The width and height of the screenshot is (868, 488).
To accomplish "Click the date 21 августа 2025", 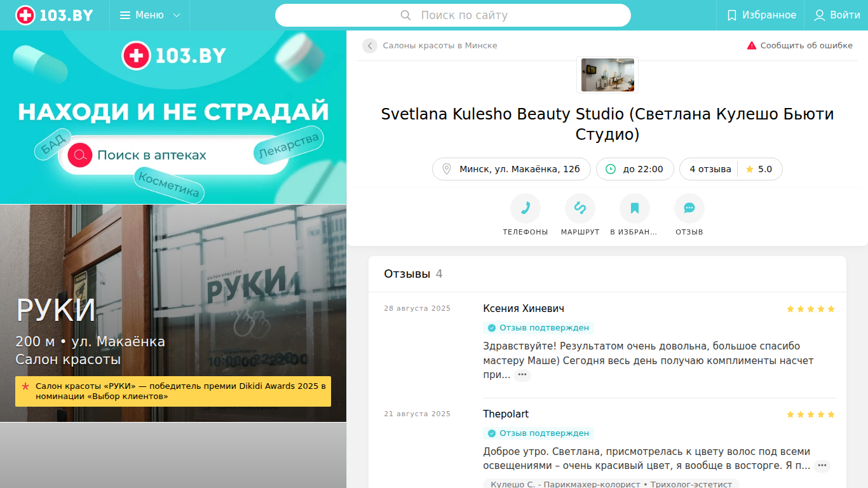I will pos(417,414).
